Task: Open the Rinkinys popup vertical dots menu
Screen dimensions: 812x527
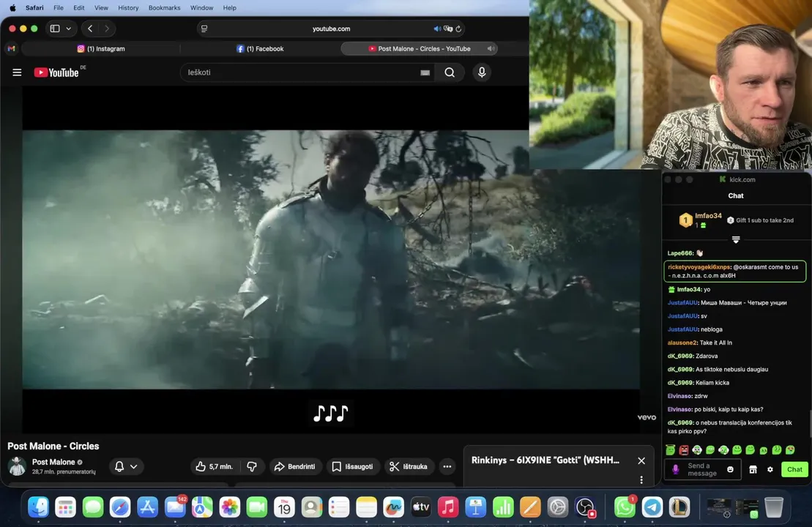Action: click(641, 480)
